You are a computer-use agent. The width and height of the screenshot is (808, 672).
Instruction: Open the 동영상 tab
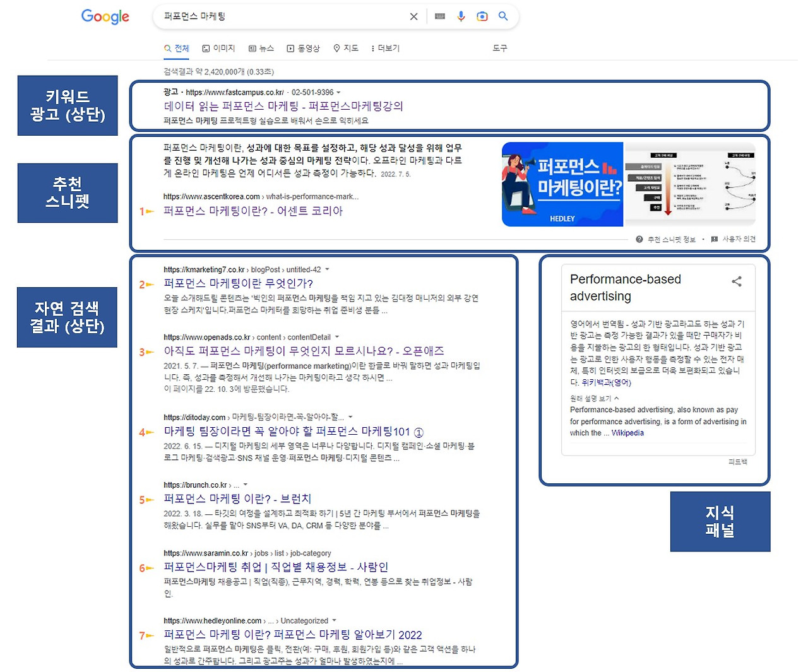(x=303, y=49)
